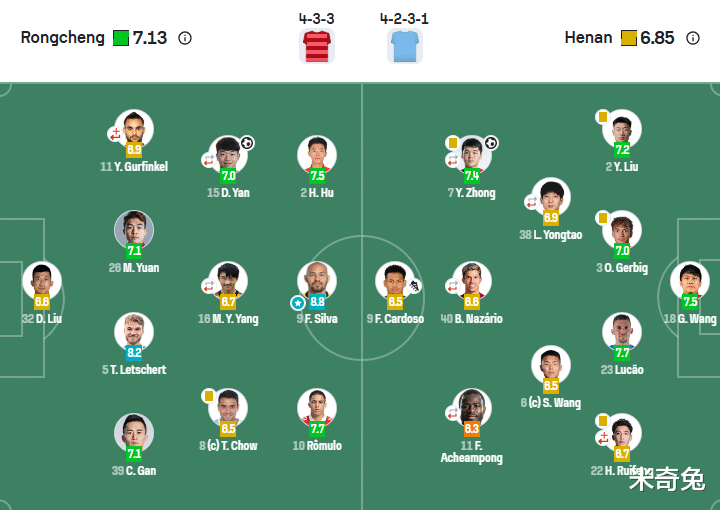Select T. Letschert's player avatar
Image resolution: width=720 pixels, height=510 pixels.
(x=134, y=332)
